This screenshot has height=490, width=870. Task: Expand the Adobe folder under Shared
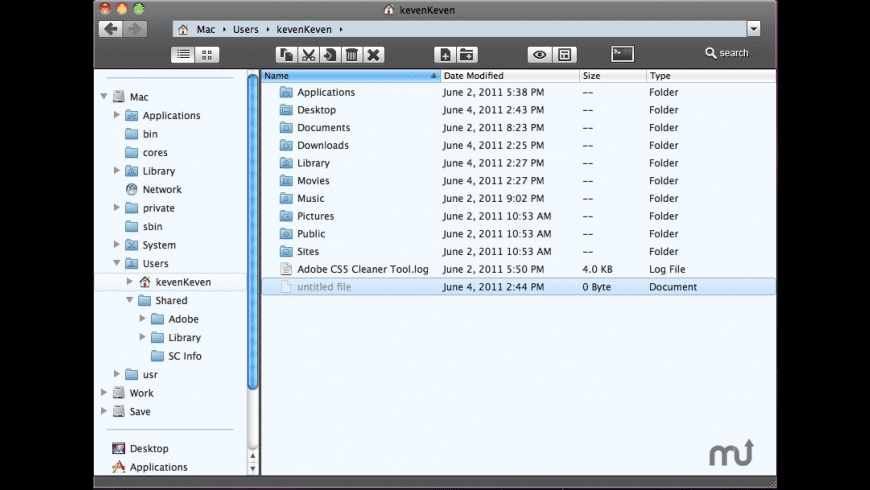point(142,319)
